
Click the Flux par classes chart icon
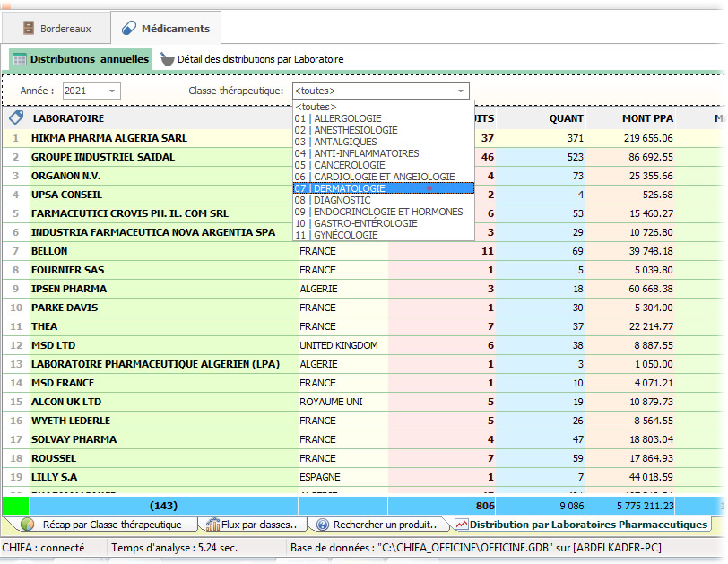click(x=213, y=525)
